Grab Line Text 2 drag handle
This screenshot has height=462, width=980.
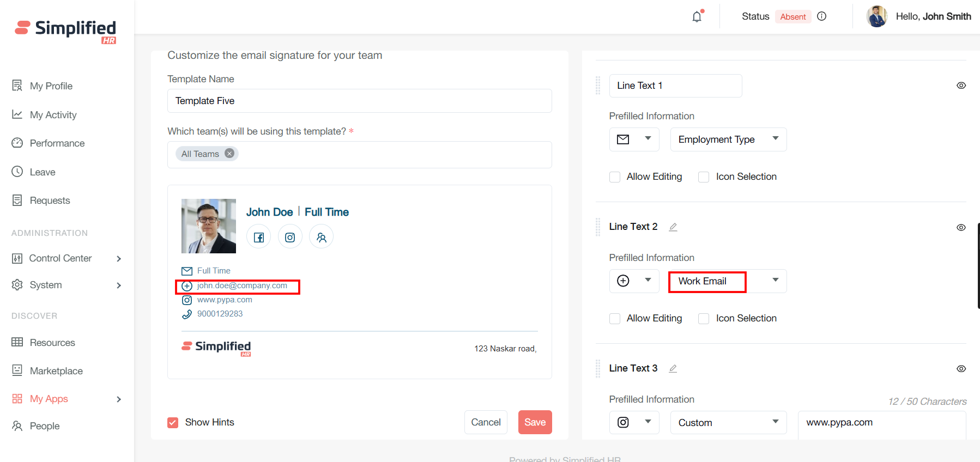598,227
